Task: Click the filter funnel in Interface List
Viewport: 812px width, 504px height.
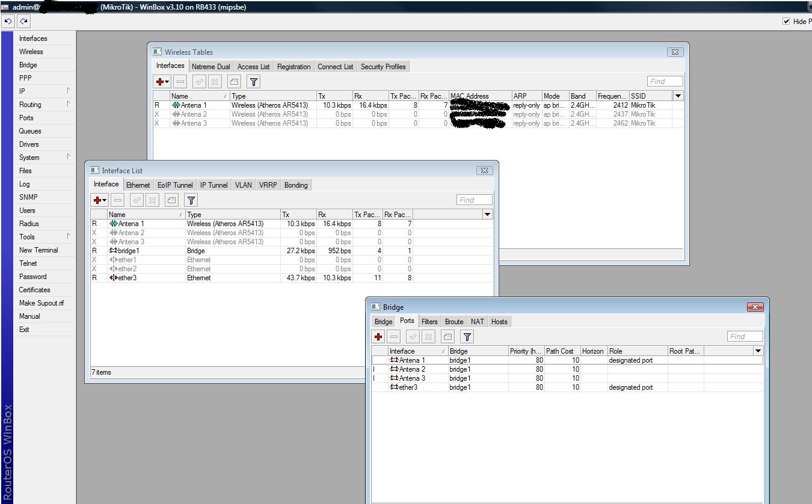Action: (x=191, y=200)
